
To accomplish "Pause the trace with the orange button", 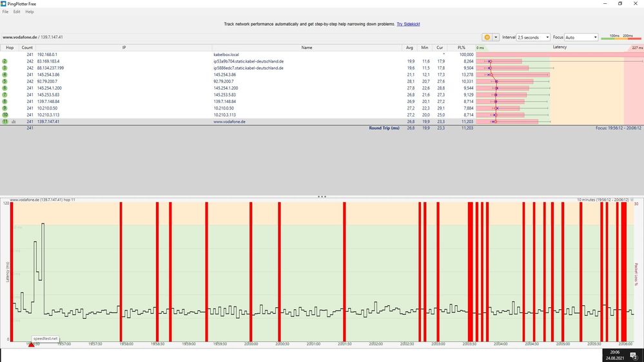I will click(x=487, y=37).
